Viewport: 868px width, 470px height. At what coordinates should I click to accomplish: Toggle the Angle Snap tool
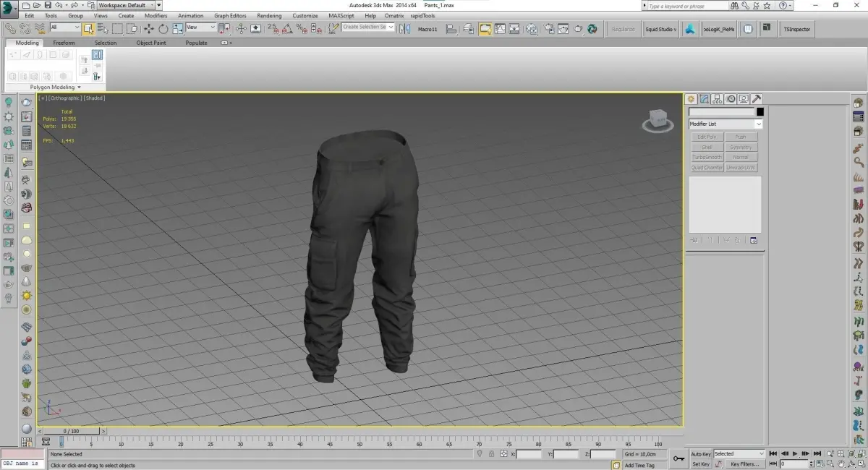click(288, 29)
